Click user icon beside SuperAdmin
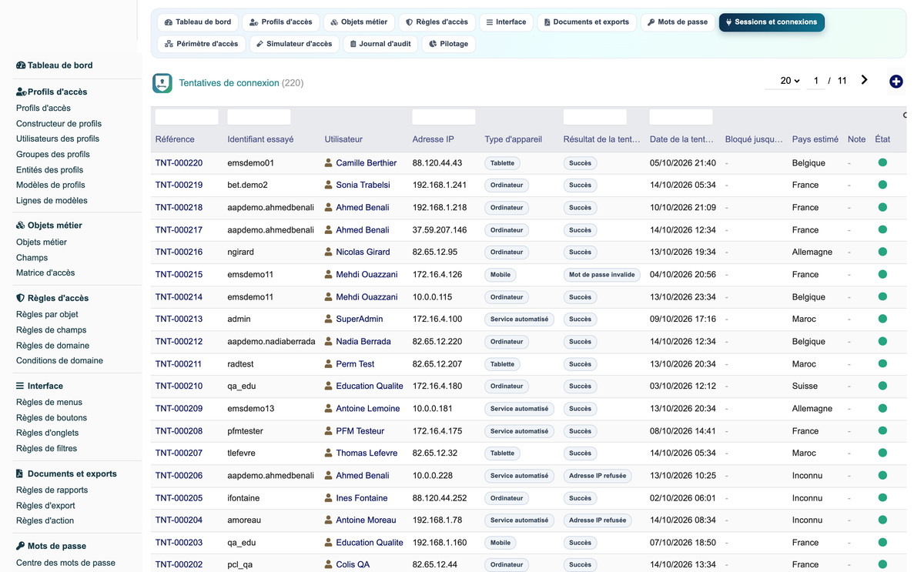Screen dimensions: 924x572 329,319
